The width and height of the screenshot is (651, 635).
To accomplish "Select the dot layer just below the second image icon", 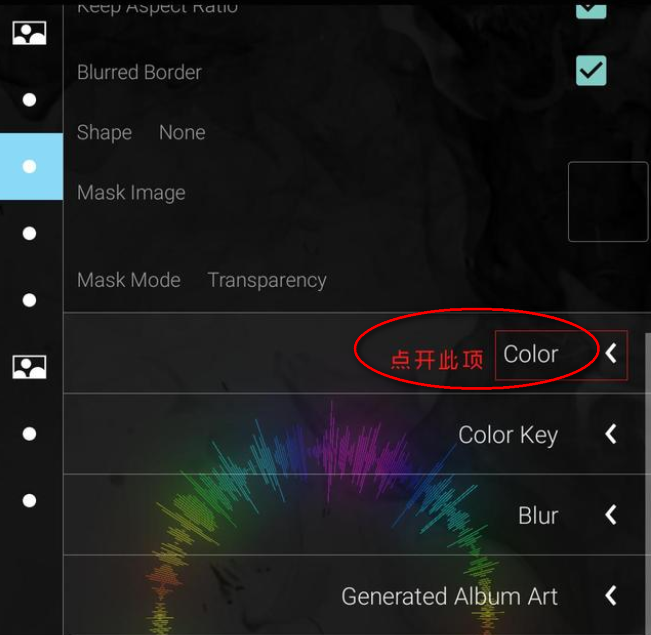I will pos(29,434).
